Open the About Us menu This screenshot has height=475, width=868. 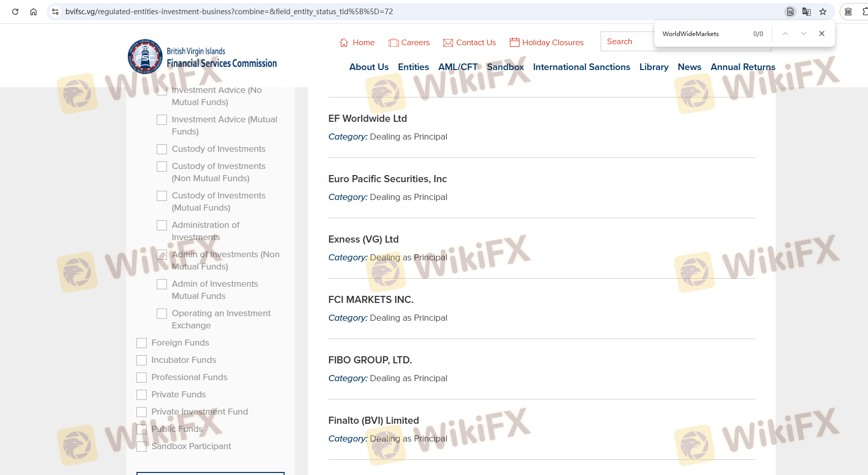(369, 67)
